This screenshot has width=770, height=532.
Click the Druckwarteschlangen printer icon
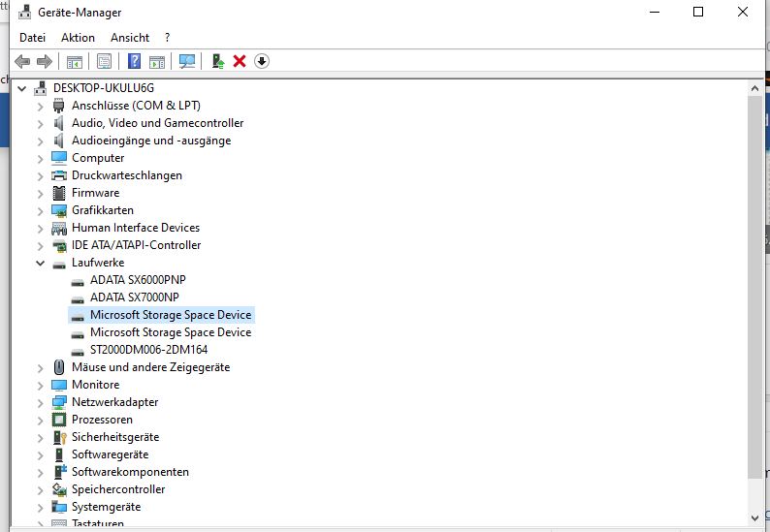click(59, 175)
